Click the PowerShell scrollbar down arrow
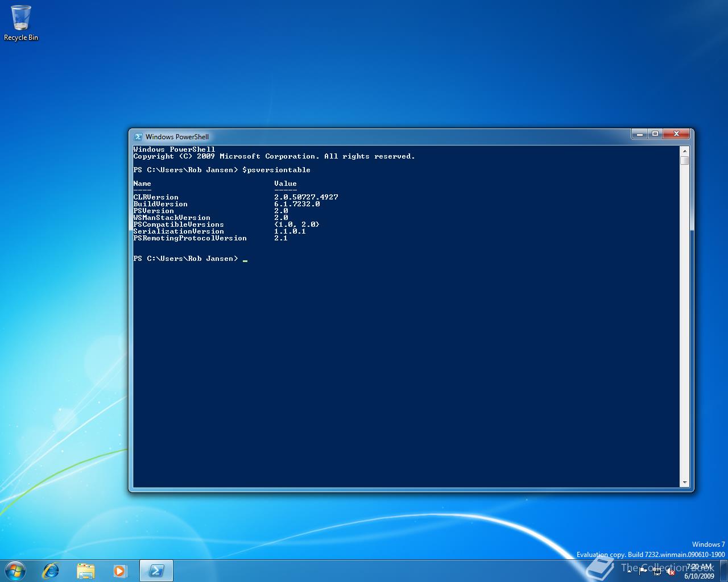 coord(685,483)
